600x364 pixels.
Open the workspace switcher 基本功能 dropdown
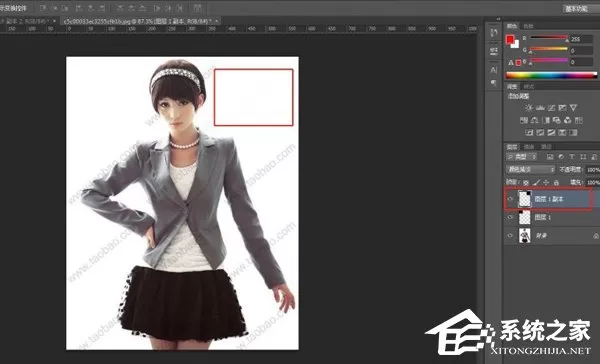pos(580,8)
